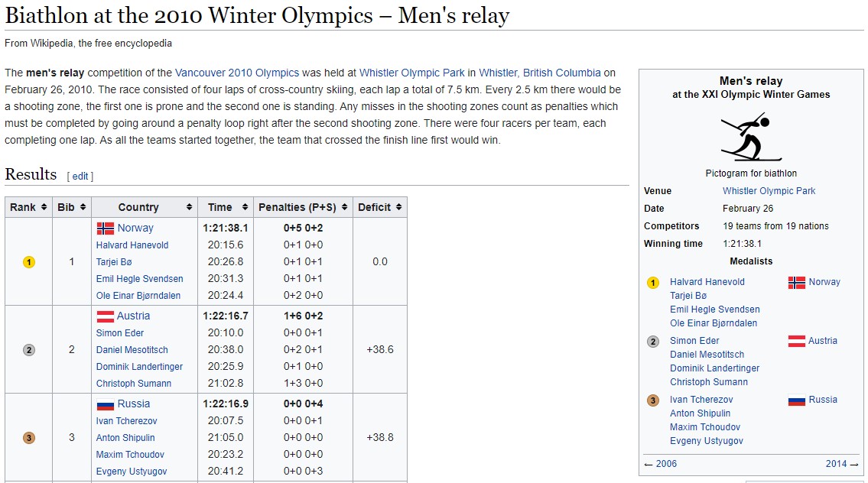Edit the Results section
868x483 pixels.
point(80,176)
